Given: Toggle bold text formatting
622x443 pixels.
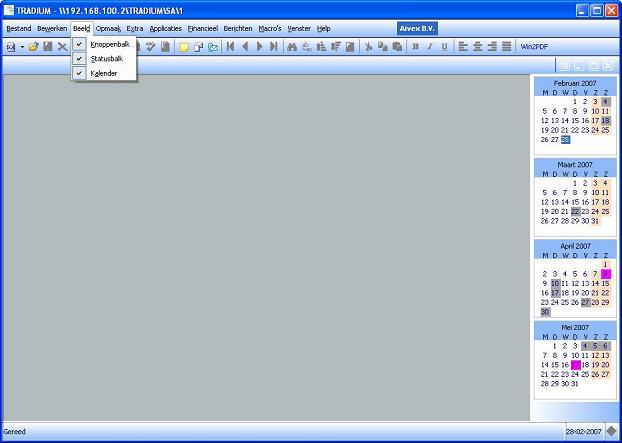Looking at the screenshot, I should pyautogui.click(x=415, y=47).
